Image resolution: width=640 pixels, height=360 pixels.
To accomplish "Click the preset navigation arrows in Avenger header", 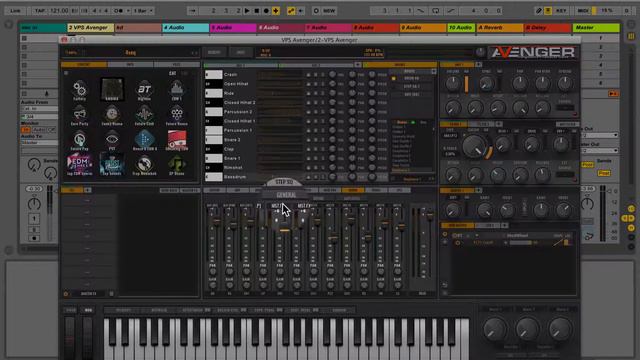I will (x=194, y=53).
